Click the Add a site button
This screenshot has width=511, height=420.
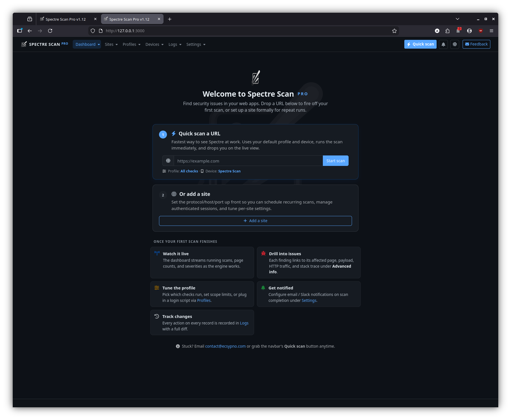255,221
